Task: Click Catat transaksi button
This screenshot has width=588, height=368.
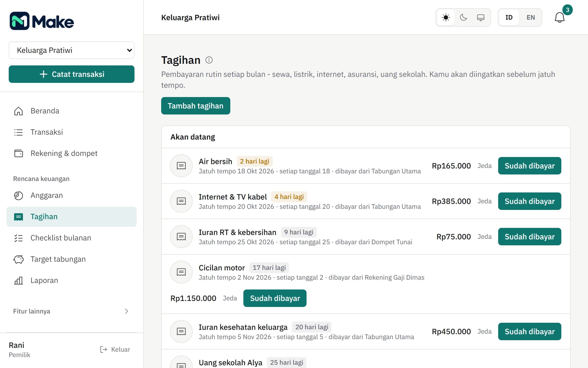Action: [72, 74]
